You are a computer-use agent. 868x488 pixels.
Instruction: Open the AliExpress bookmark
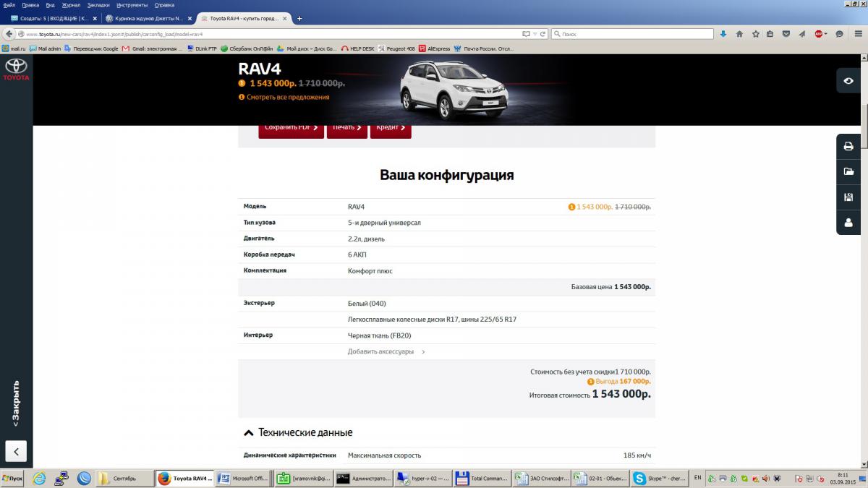tap(434, 48)
